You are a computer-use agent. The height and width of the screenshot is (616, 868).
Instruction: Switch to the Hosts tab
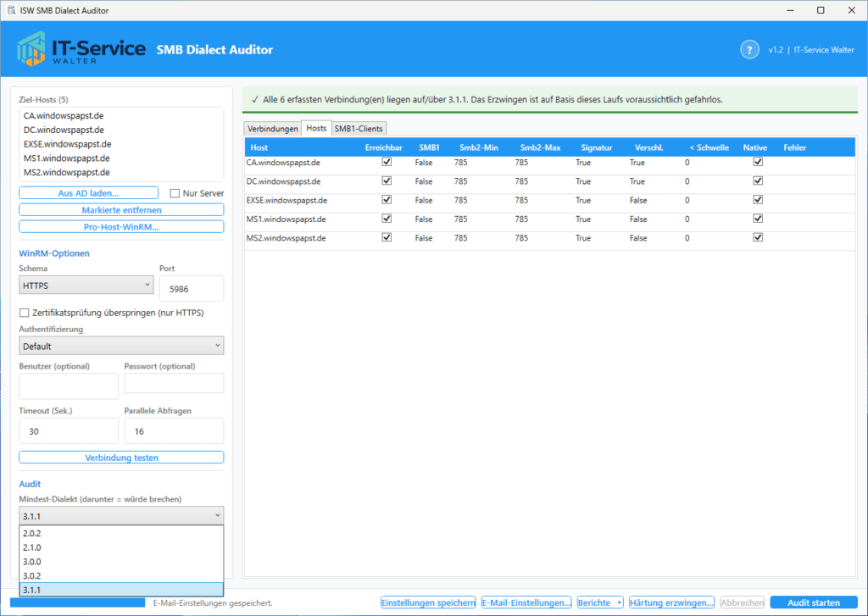(317, 128)
